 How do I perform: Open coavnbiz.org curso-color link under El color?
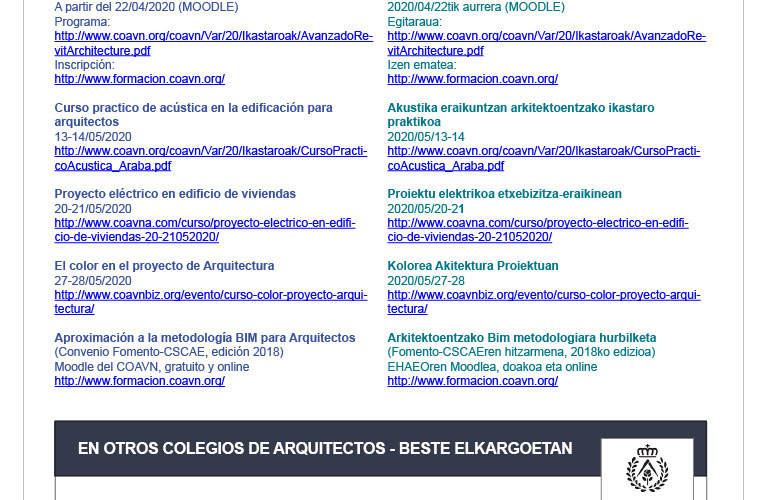coord(211,302)
